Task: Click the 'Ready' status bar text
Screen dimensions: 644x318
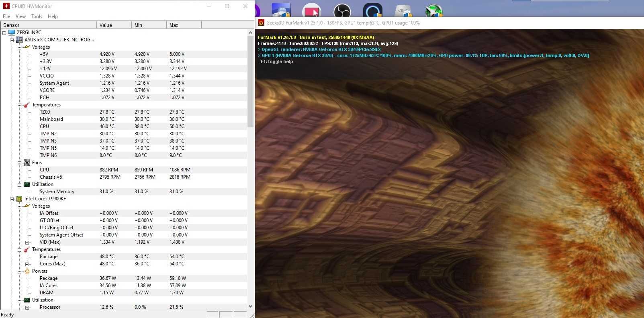Action: [7, 315]
